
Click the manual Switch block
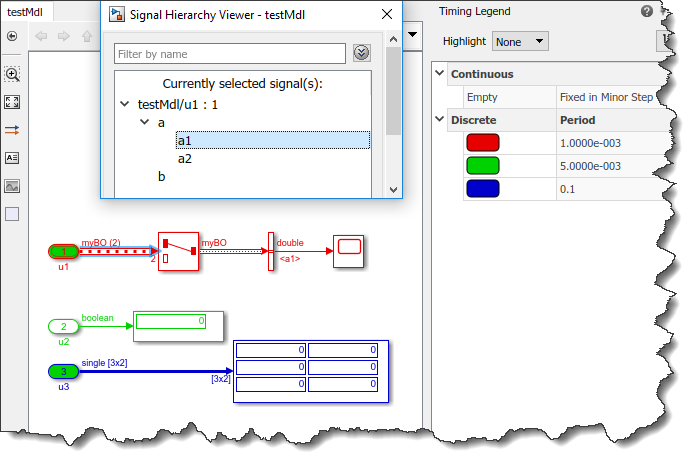click(x=176, y=251)
